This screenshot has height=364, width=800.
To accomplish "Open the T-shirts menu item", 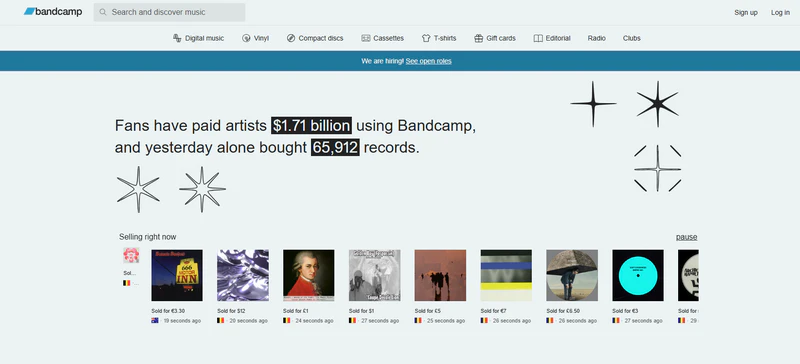I will (439, 38).
